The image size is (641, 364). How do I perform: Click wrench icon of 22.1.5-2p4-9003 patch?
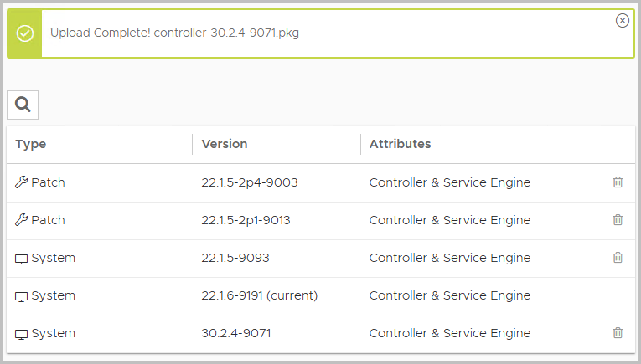click(21, 182)
